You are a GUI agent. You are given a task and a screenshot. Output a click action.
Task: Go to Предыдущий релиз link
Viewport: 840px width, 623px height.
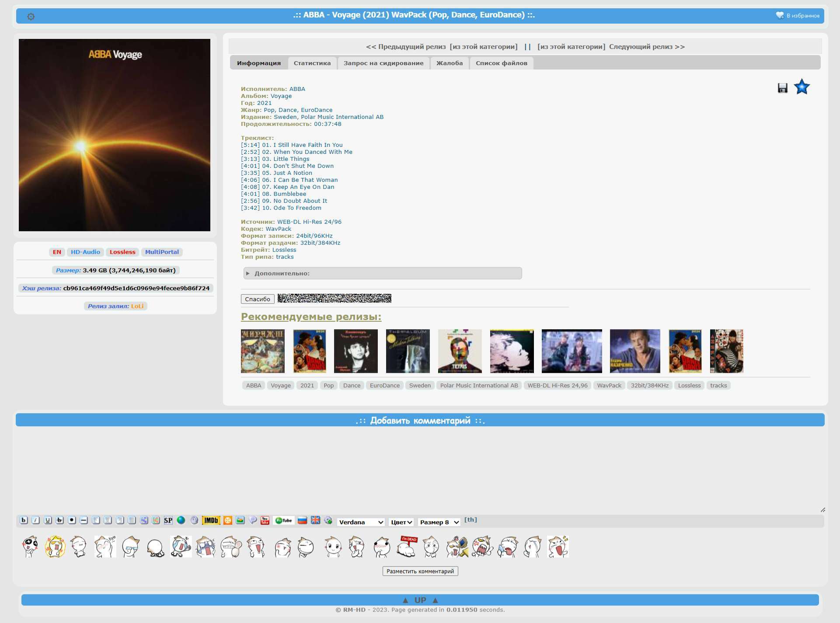tap(406, 47)
